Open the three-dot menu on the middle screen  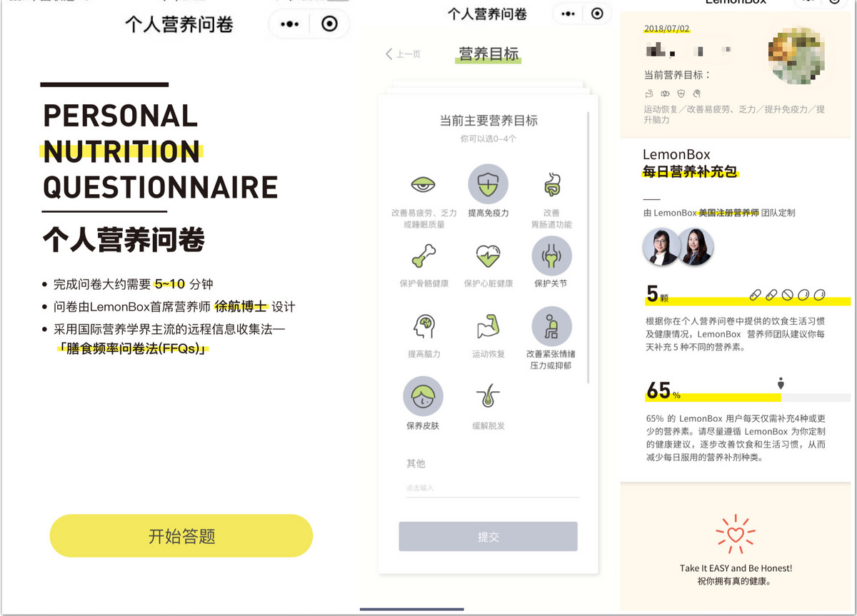[x=568, y=14]
